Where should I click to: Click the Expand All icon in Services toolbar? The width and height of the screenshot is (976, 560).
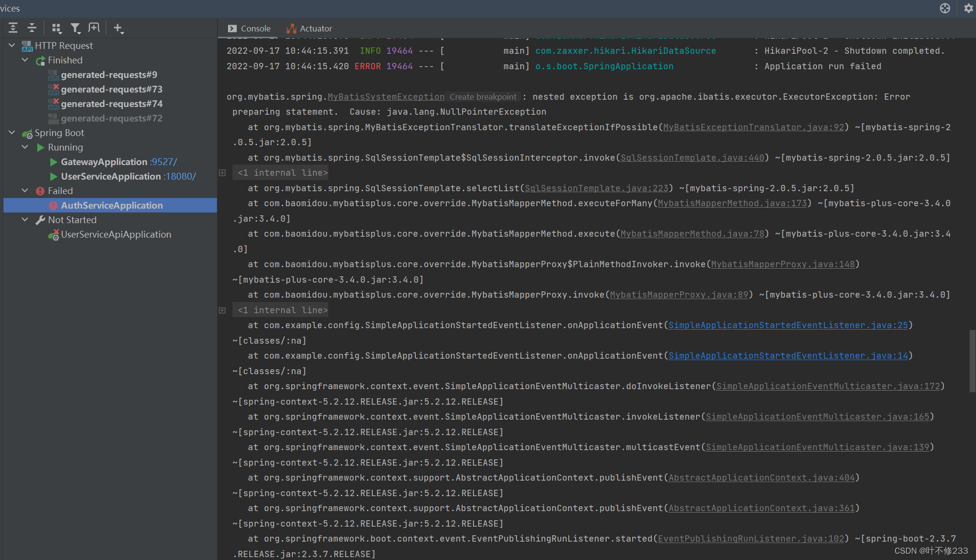13,28
